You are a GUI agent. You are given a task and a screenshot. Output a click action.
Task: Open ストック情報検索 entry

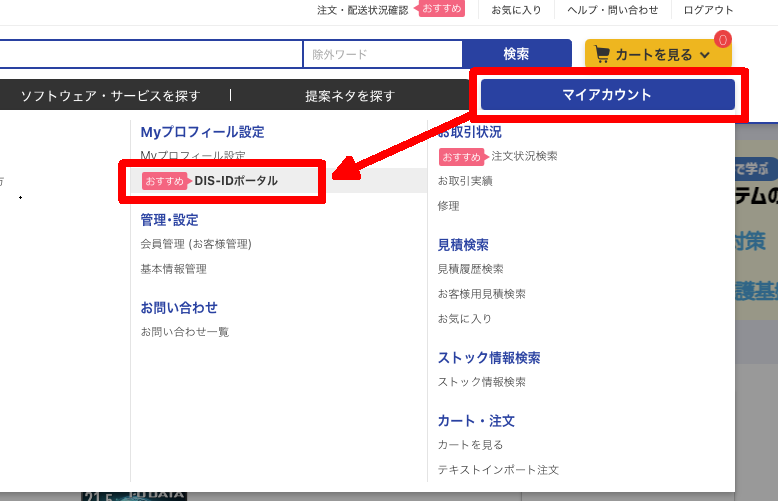pyautogui.click(x=482, y=381)
